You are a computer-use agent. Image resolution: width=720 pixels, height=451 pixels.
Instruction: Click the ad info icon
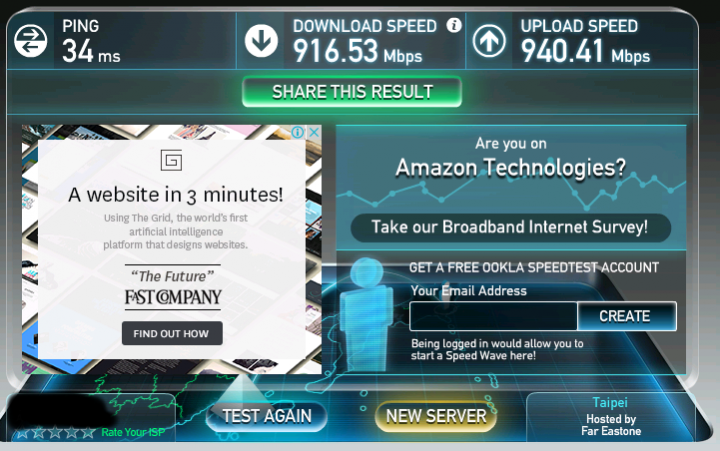click(x=298, y=132)
